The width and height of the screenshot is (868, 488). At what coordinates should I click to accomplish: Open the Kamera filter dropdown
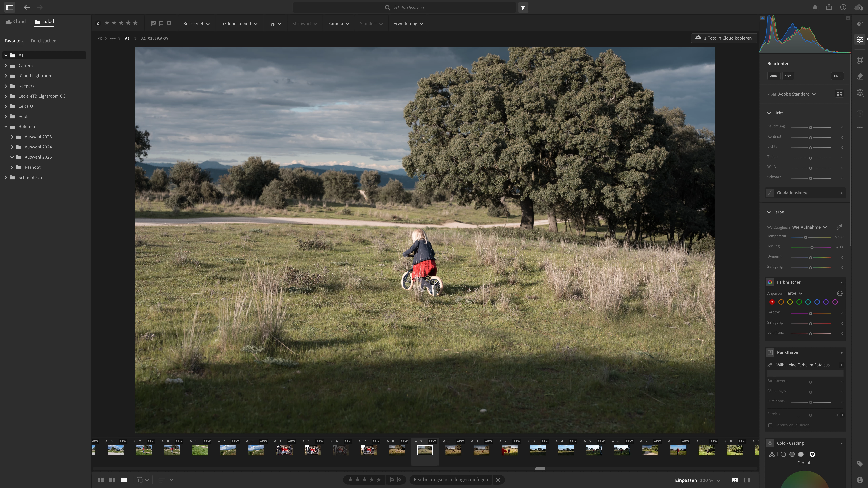click(x=338, y=24)
